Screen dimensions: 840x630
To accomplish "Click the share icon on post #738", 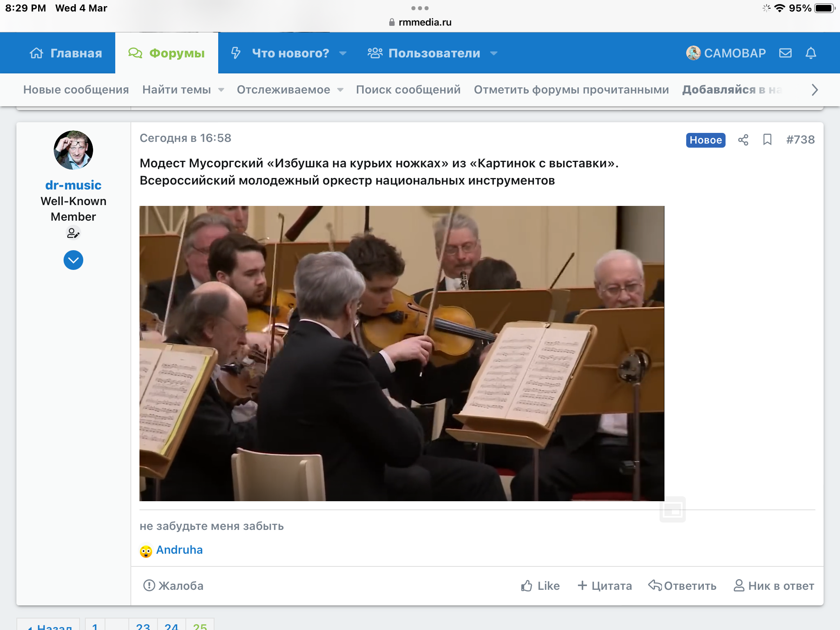I will point(743,140).
